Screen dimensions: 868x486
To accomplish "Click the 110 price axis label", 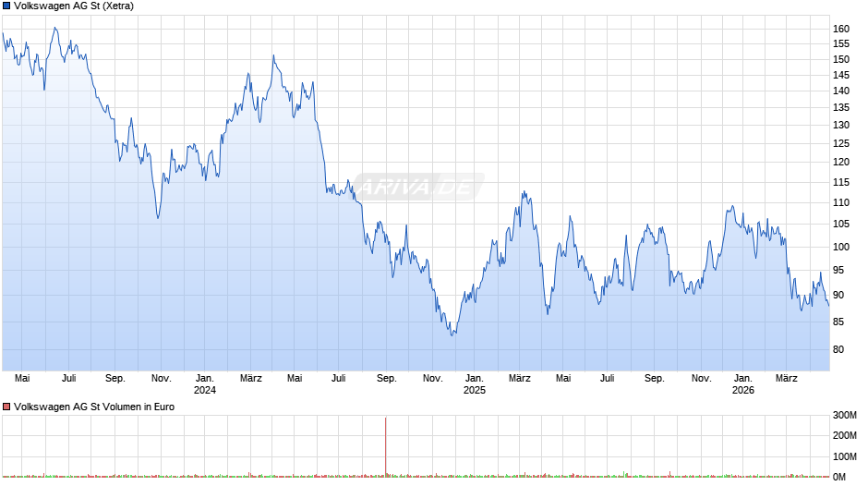I will [x=841, y=203].
